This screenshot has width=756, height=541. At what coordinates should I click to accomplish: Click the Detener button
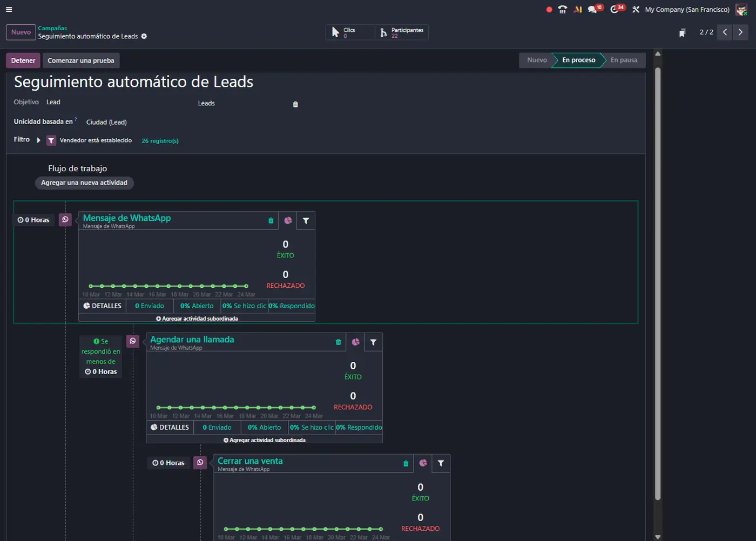pyautogui.click(x=23, y=60)
